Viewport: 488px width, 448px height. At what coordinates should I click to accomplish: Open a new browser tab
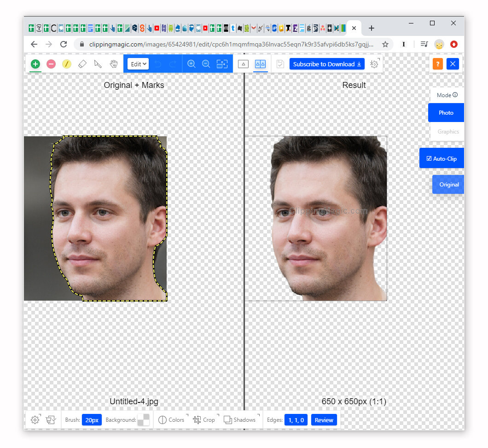point(371,29)
